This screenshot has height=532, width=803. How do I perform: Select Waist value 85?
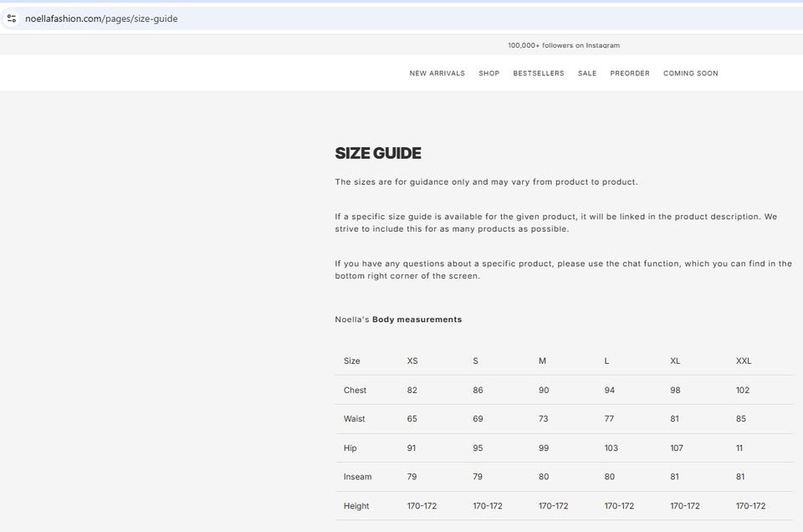pyautogui.click(x=741, y=419)
